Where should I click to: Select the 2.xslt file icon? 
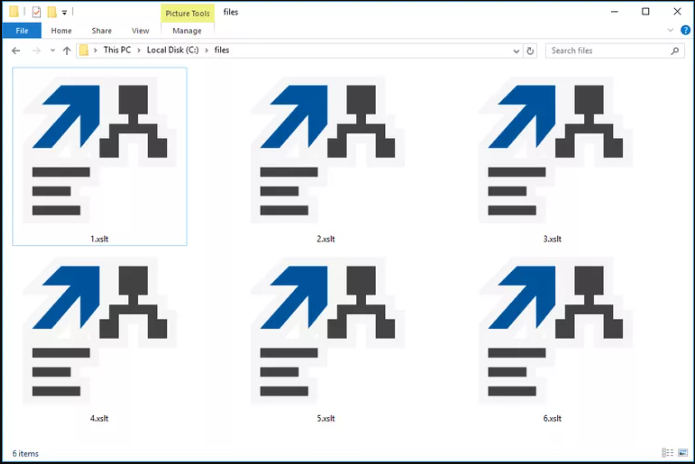pyautogui.click(x=328, y=150)
